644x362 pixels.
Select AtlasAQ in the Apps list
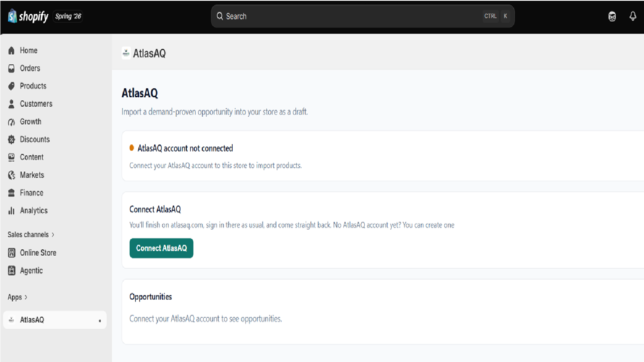55,320
